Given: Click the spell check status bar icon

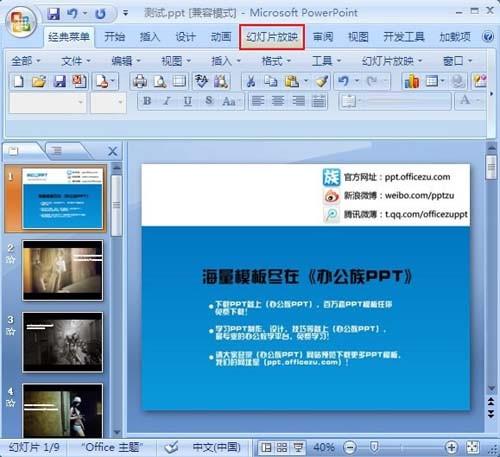Looking at the screenshot, I should point(171,447).
